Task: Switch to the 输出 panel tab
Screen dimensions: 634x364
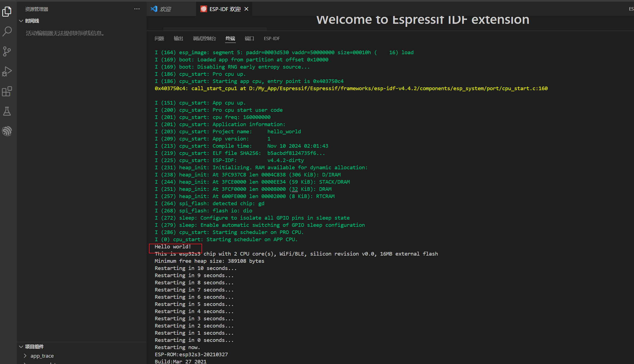Action: [178, 38]
